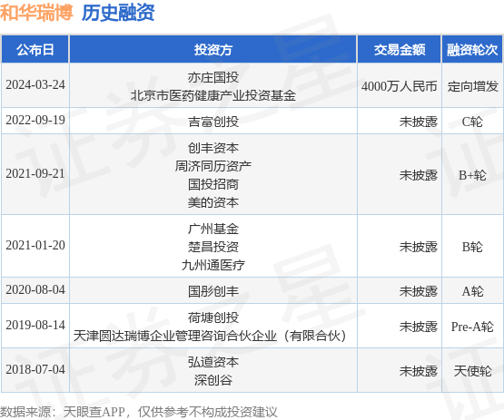
Task: Select the Pre-A轮 round cell
Action: click(472, 327)
